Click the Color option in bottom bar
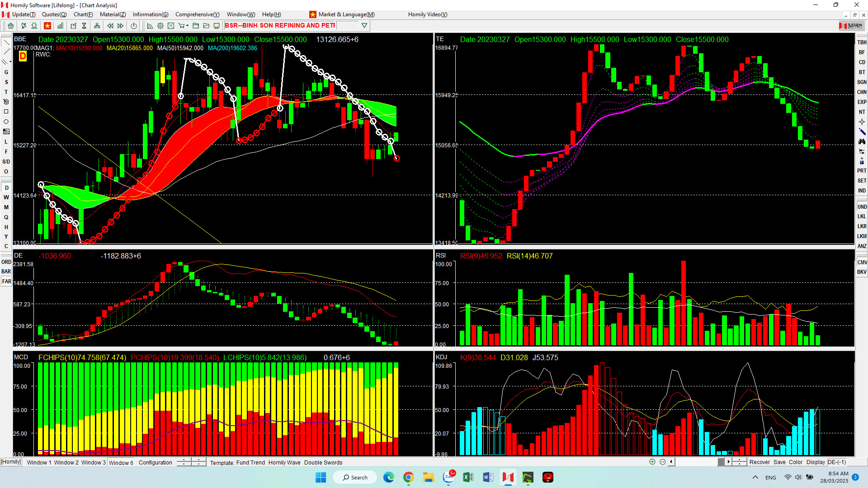Viewport: 868px width, 488px height. click(796, 462)
